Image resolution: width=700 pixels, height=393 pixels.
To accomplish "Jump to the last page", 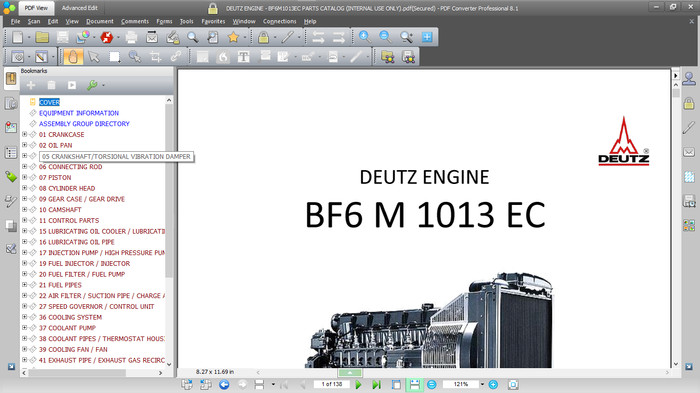I will [x=376, y=385].
